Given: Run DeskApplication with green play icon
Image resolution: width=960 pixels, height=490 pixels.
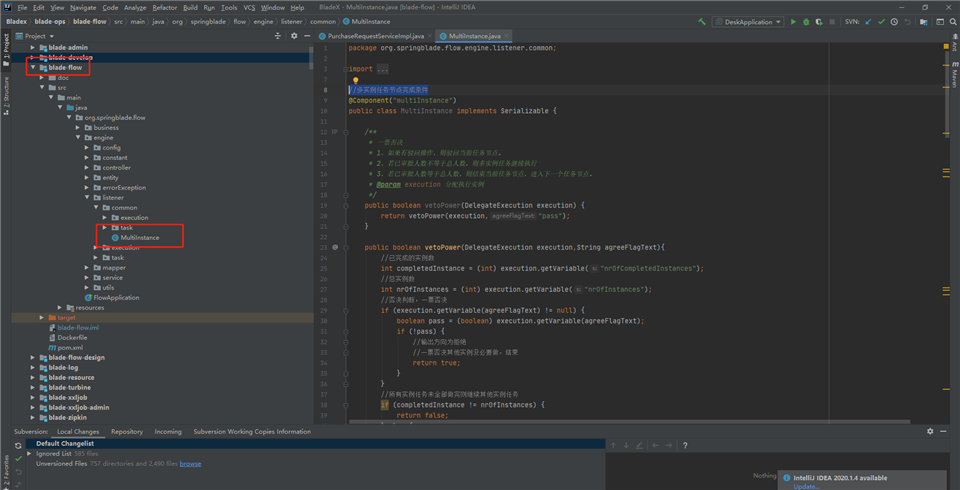Looking at the screenshot, I should (x=793, y=21).
